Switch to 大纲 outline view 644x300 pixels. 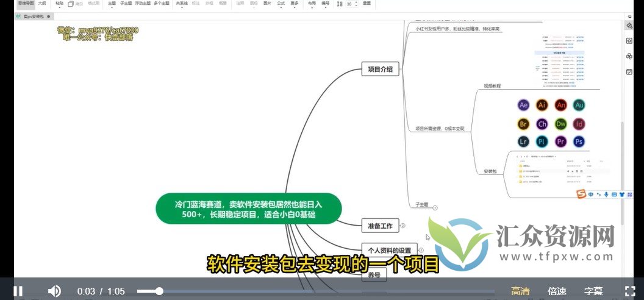(x=42, y=3)
